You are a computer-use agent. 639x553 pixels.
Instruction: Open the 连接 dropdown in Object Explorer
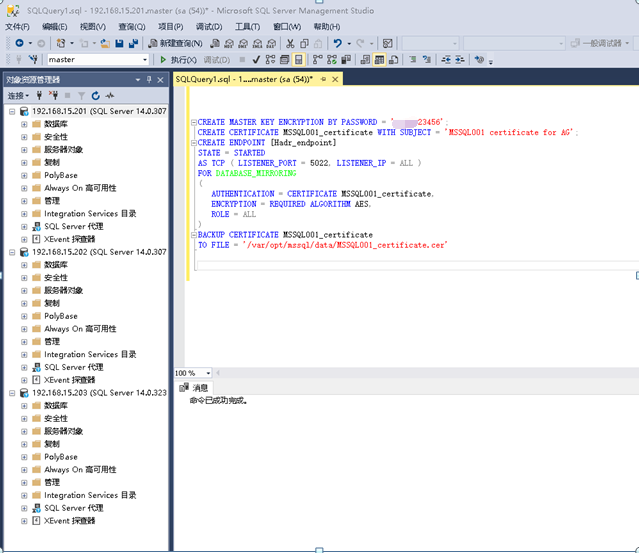18,96
